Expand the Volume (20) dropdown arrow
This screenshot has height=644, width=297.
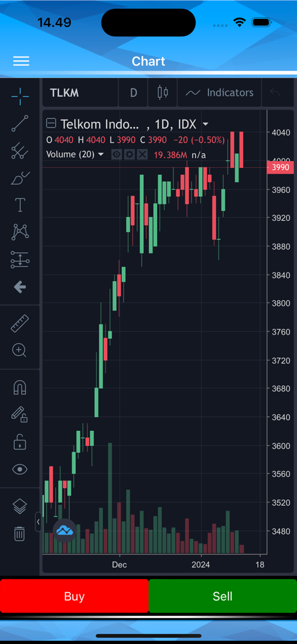(101, 155)
